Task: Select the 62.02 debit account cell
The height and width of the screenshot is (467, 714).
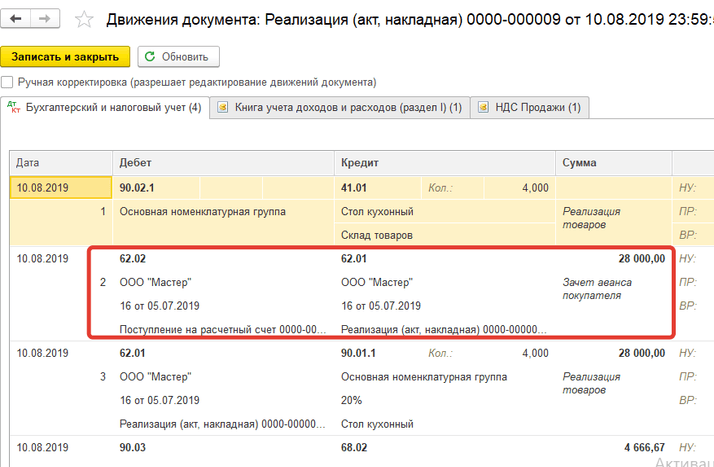Action: 133,259
